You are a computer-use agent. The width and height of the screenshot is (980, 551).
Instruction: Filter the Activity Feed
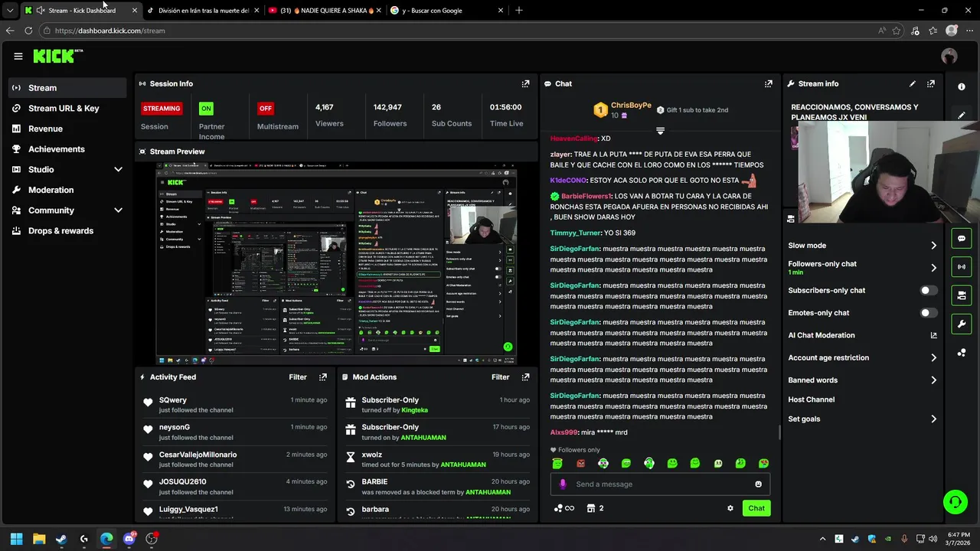(x=298, y=377)
